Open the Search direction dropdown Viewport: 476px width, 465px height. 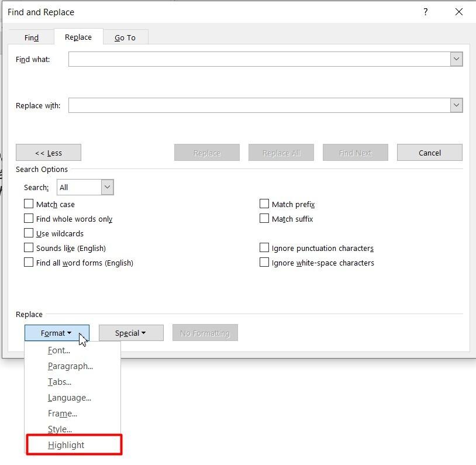(x=107, y=187)
